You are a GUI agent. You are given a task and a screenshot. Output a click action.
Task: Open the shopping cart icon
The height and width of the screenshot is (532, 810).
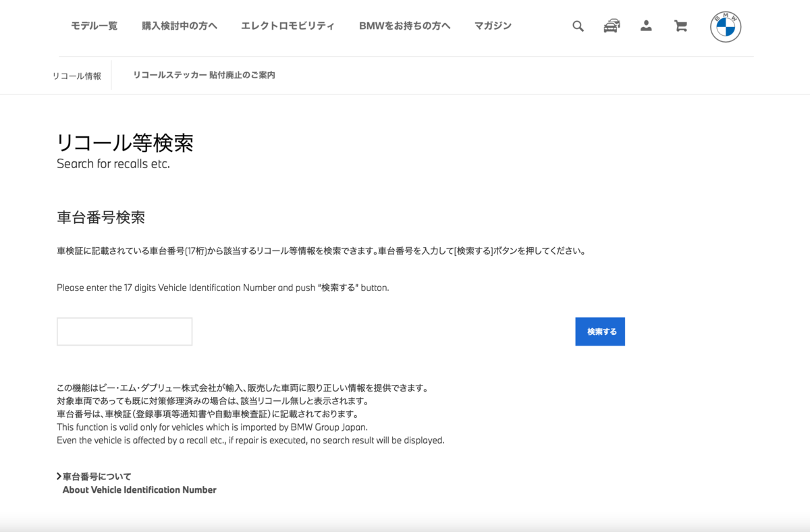680,26
